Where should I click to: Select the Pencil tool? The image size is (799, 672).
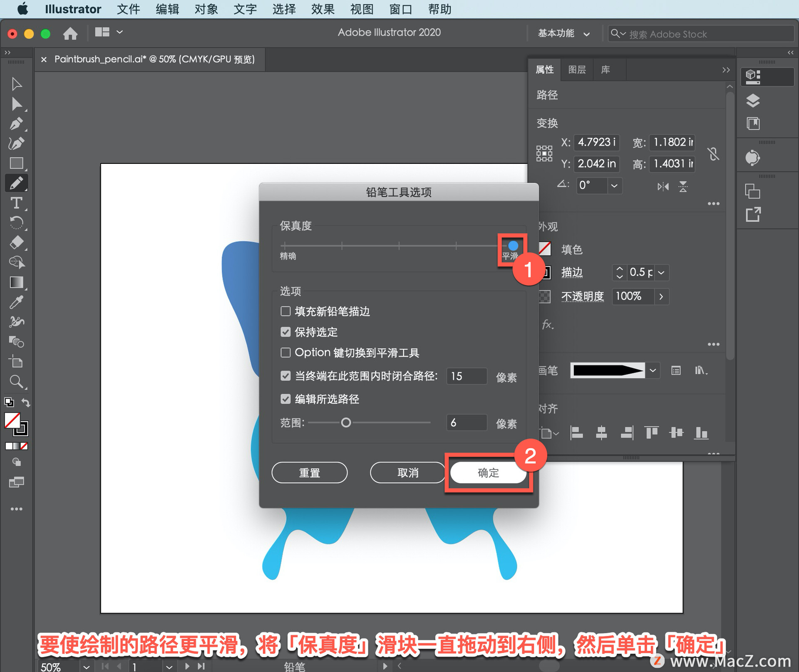16,183
